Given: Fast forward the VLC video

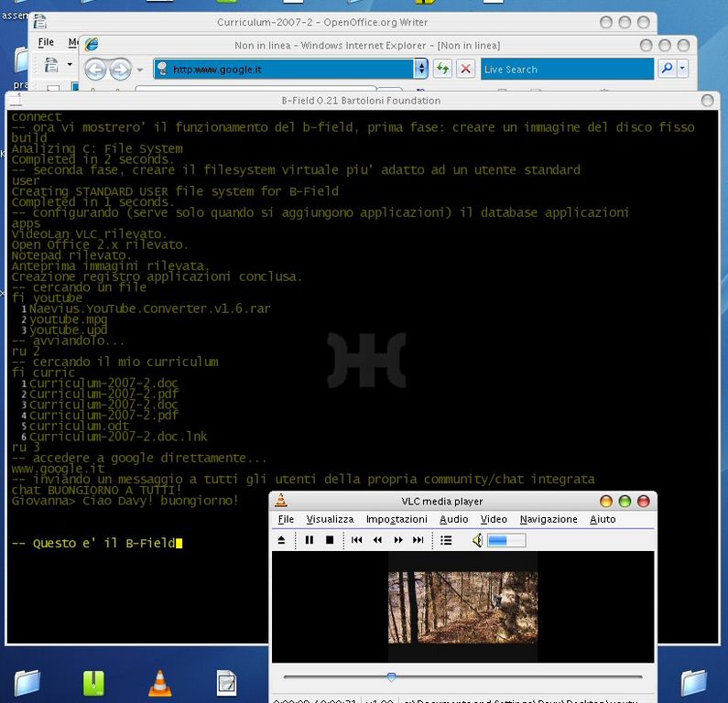Looking at the screenshot, I should [x=398, y=540].
